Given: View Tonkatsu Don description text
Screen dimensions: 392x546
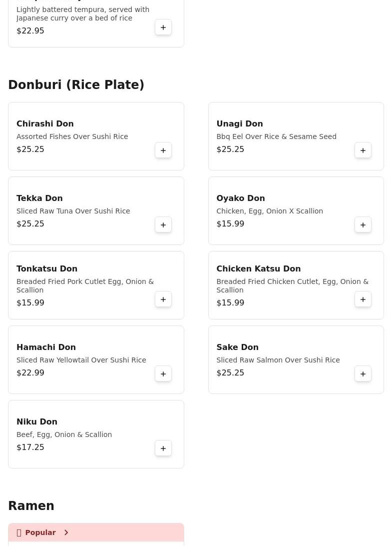Looking at the screenshot, I should click(x=85, y=285).
